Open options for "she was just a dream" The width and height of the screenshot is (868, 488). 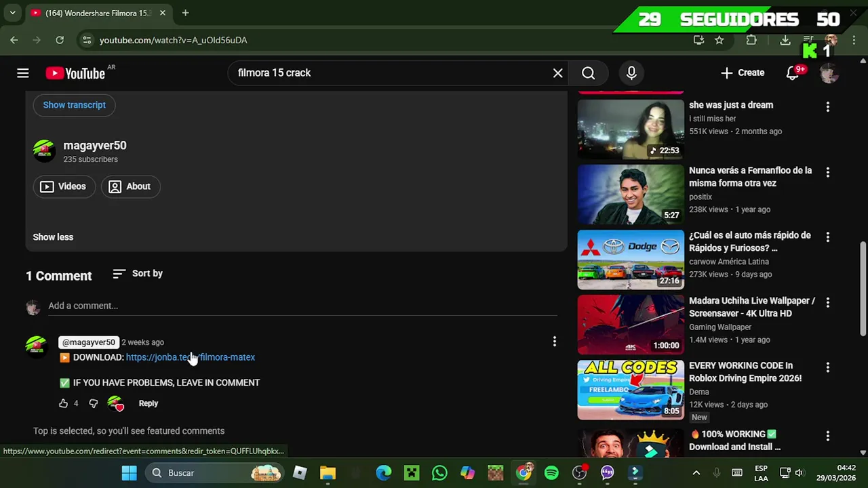coord(827,107)
